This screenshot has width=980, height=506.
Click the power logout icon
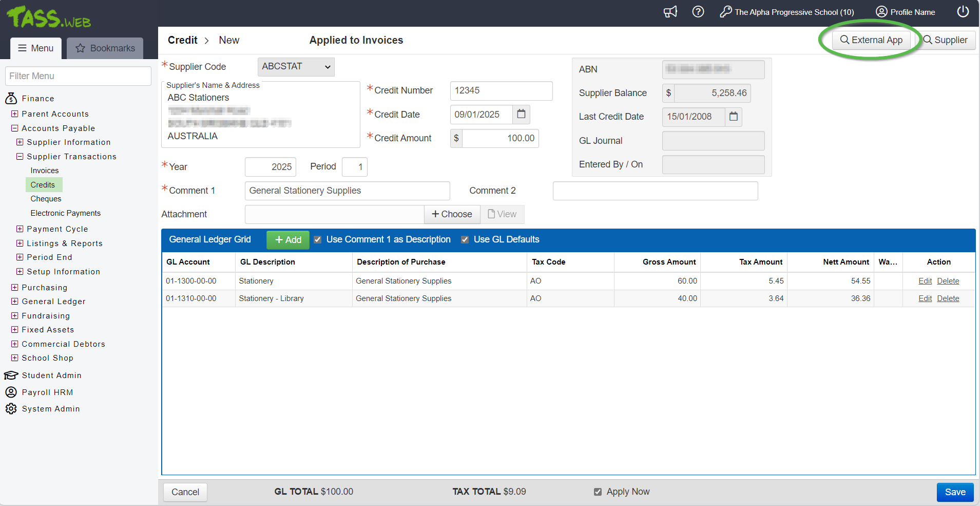tap(963, 12)
